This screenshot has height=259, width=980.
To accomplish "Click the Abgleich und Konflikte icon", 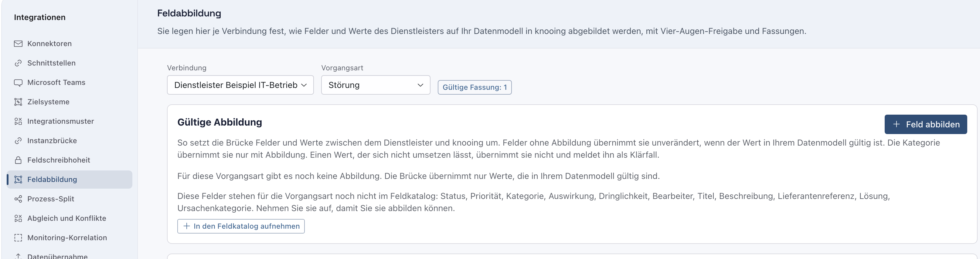I will (18, 218).
